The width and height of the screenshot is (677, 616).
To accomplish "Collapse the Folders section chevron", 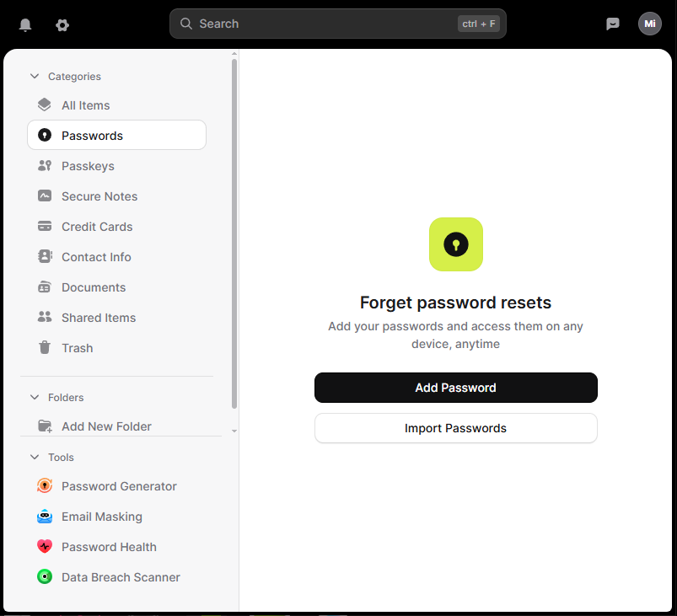I will (x=35, y=397).
